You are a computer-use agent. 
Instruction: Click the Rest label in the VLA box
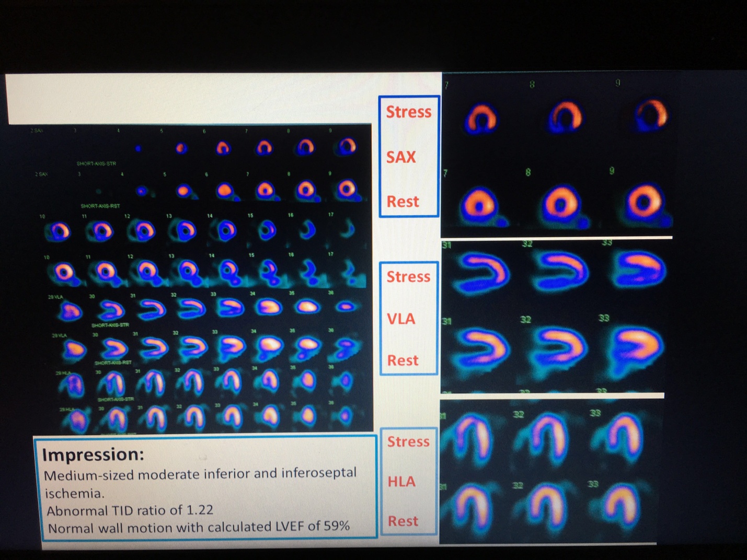[x=403, y=360]
